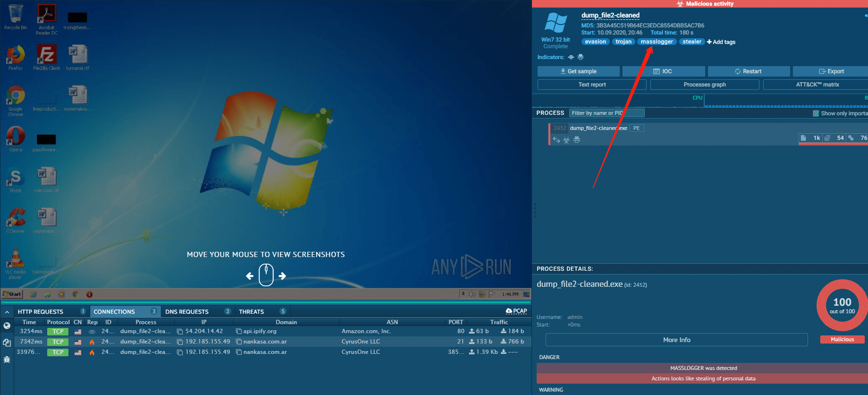Click the masslogger tag
The width and height of the screenshot is (868, 395).
[x=657, y=42]
